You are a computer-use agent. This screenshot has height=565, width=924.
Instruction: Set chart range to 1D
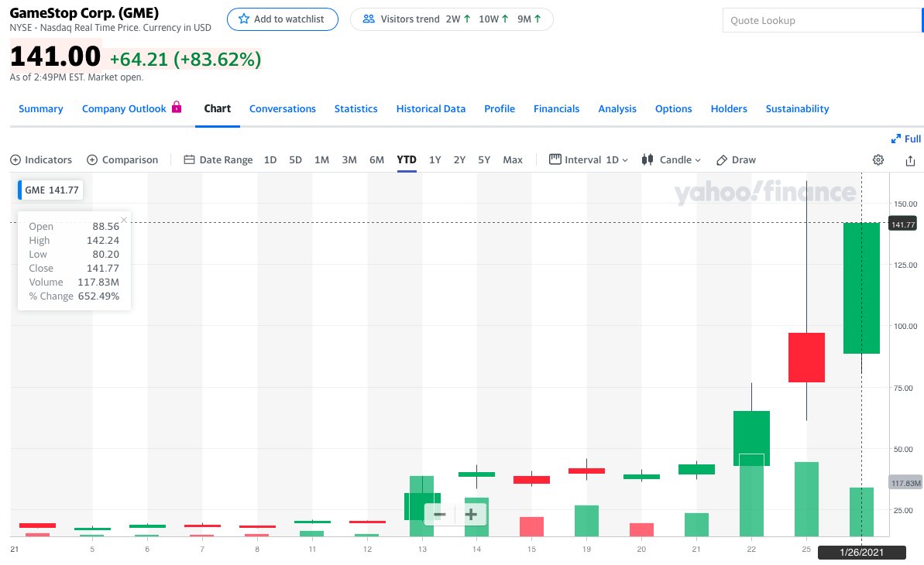tap(270, 160)
